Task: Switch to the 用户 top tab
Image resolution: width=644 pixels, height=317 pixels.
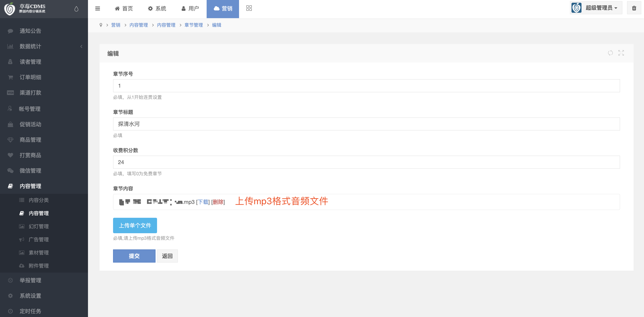Action: [x=190, y=9]
